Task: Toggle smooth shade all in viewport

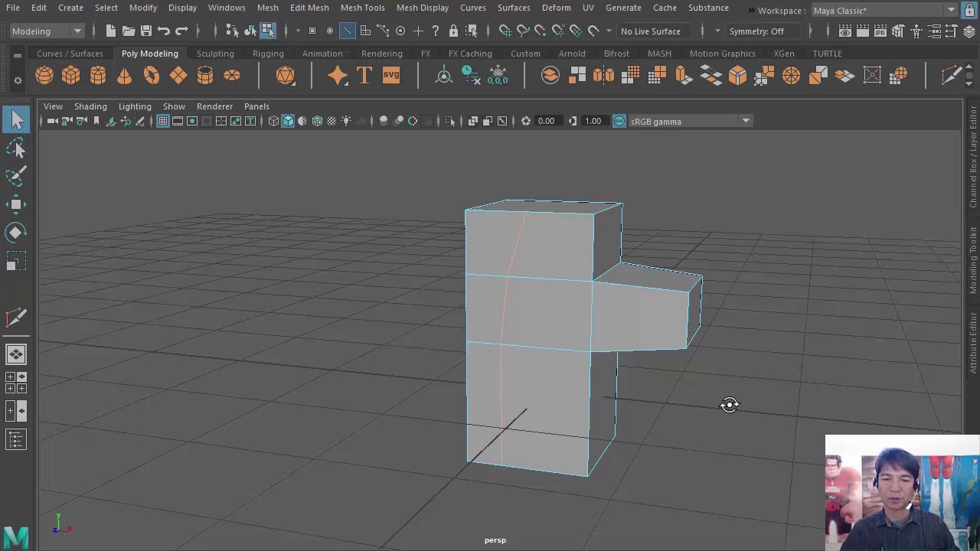Action: 288,121
